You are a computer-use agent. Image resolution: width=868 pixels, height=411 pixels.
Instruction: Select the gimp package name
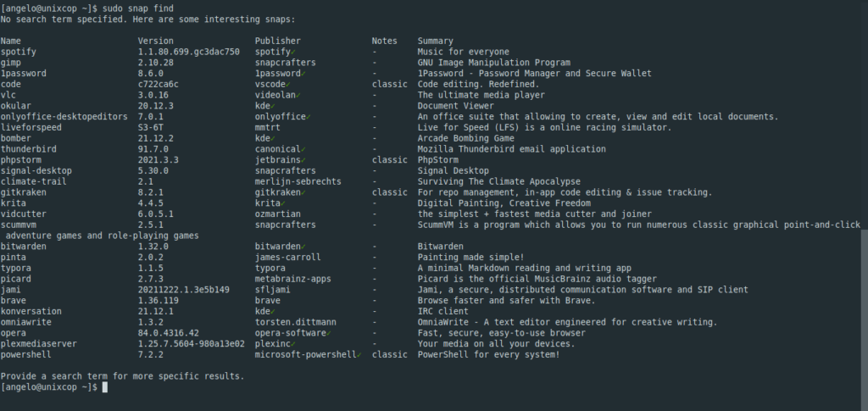10,63
